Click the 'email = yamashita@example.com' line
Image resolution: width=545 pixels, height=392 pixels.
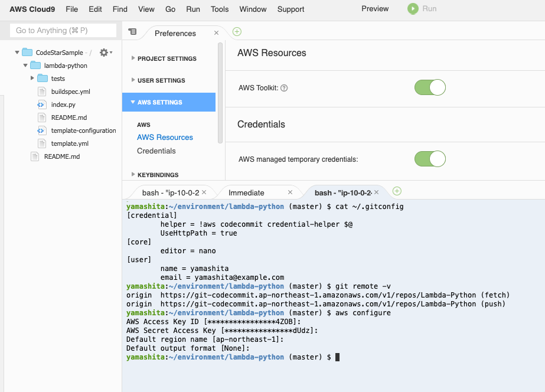(x=222, y=277)
